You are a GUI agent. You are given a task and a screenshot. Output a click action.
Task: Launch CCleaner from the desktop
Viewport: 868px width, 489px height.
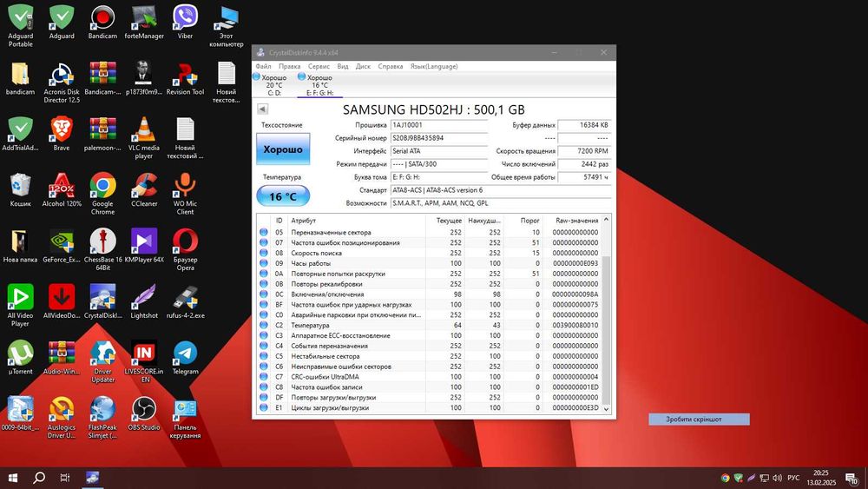(144, 190)
